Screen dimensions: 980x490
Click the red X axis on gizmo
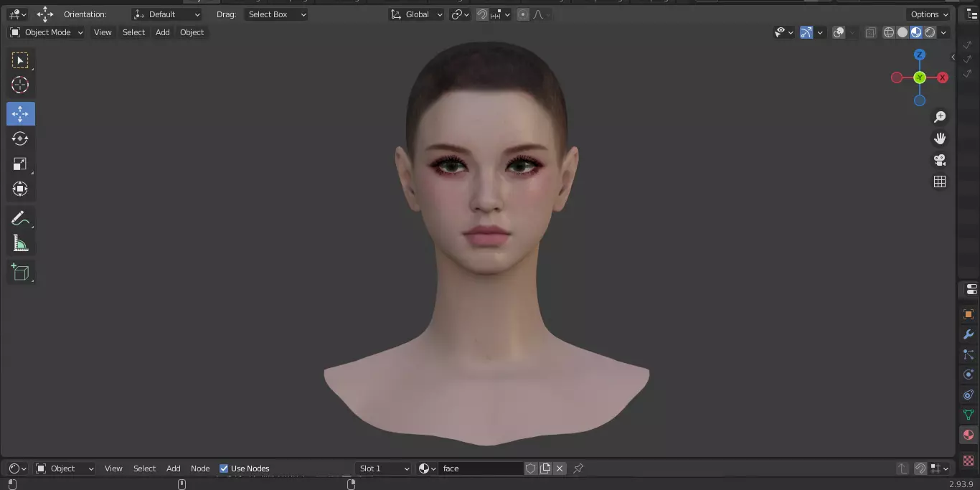click(943, 77)
